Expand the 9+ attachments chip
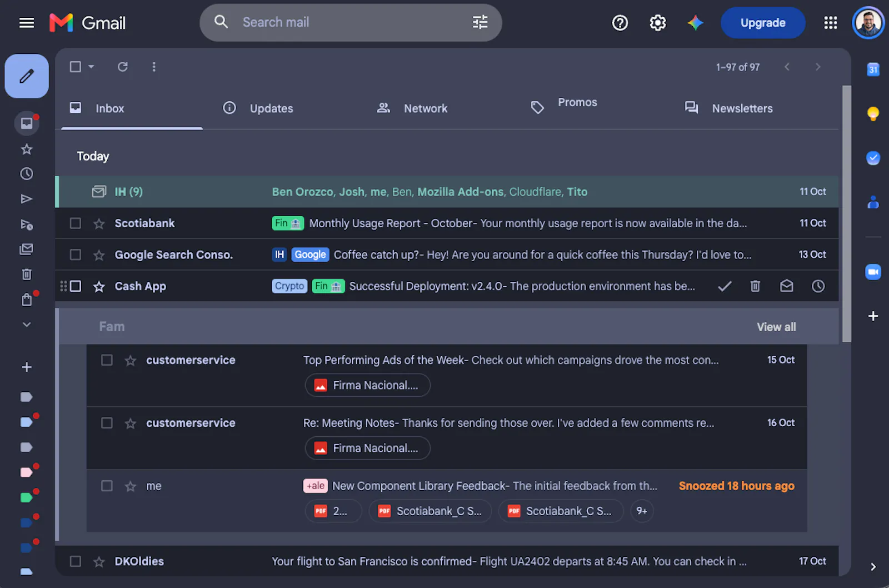The image size is (889, 588). (642, 511)
